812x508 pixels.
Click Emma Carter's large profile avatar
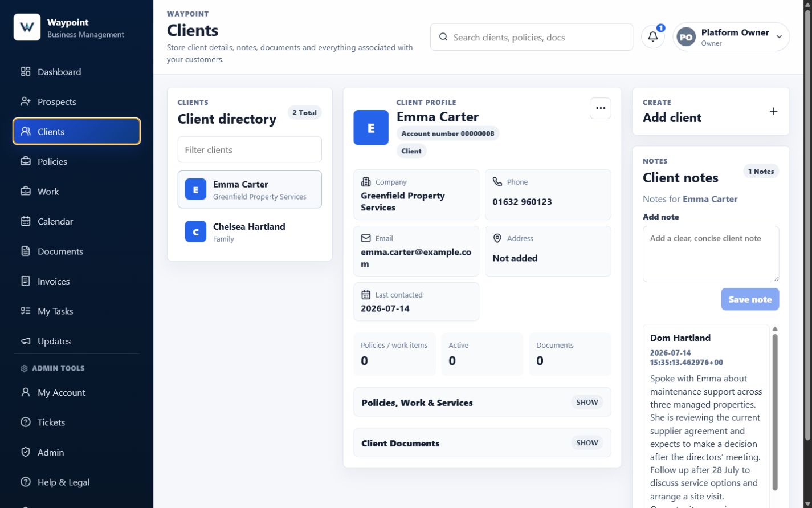click(371, 128)
